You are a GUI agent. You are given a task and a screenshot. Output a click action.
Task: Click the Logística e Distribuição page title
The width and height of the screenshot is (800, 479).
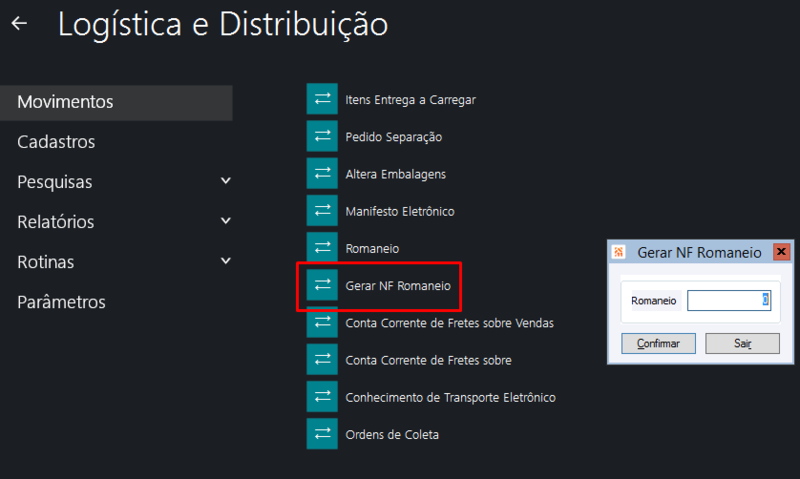[223, 24]
